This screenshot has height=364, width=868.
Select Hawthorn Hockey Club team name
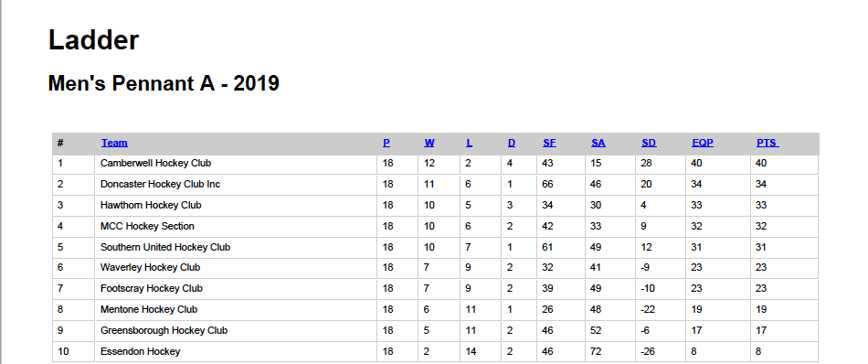151,205
